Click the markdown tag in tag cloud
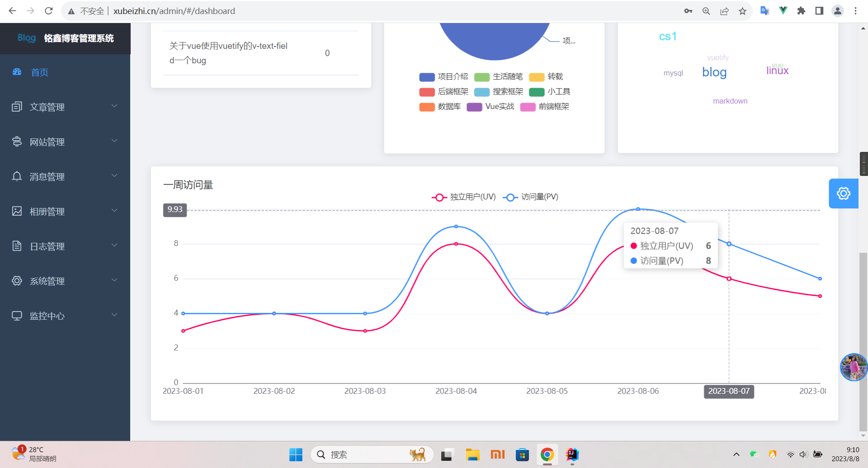The image size is (868, 468). pyautogui.click(x=730, y=101)
